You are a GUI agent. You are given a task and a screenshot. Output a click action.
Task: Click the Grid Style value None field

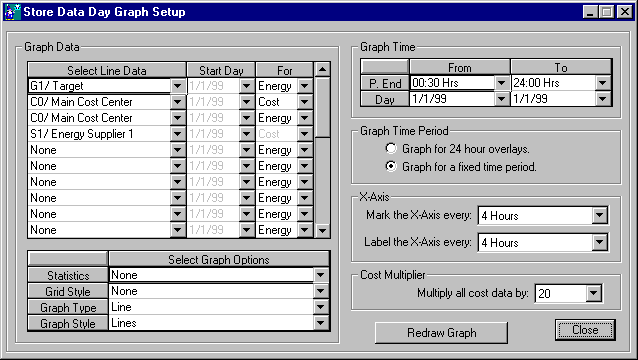pos(212,291)
